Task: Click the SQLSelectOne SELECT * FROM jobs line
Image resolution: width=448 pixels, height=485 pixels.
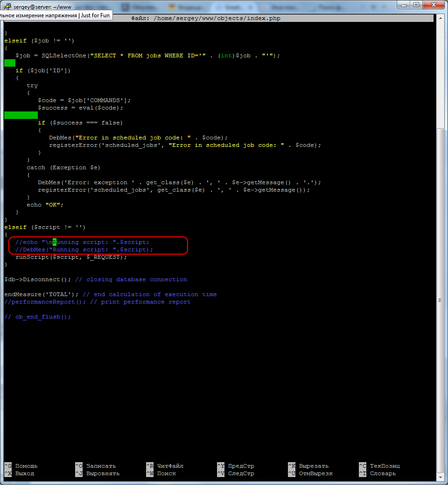Action: pyautogui.click(x=147, y=55)
